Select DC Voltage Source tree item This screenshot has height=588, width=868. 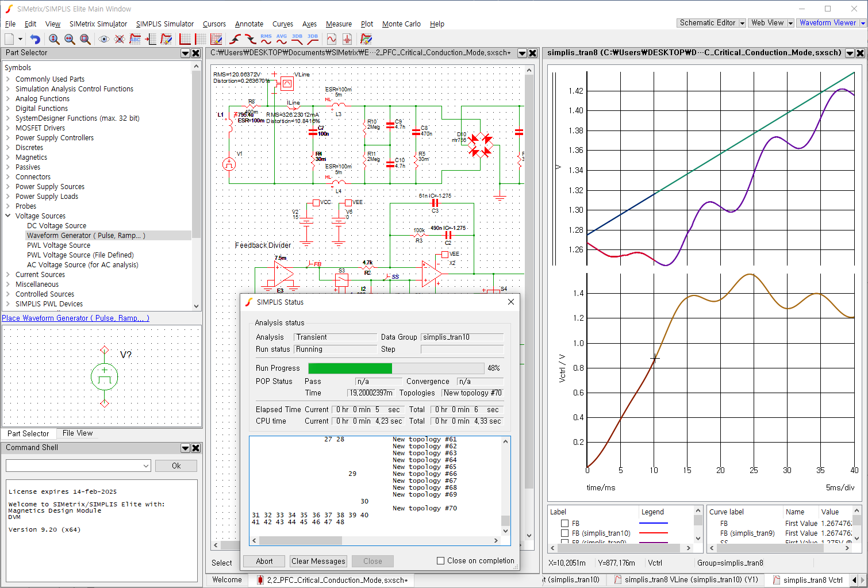(x=56, y=226)
